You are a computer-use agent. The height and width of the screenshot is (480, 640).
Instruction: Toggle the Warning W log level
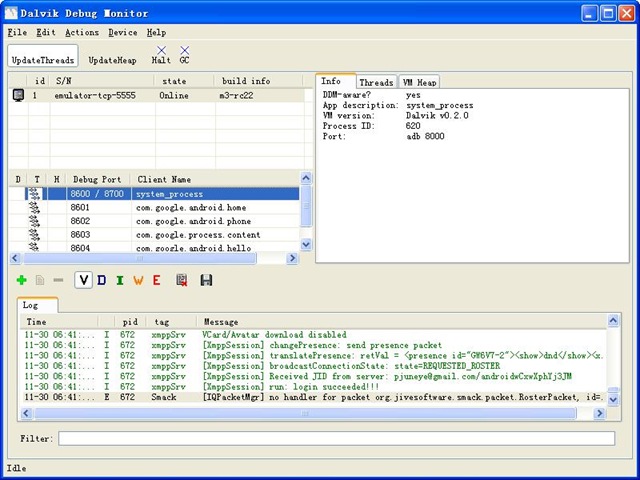[x=138, y=280]
